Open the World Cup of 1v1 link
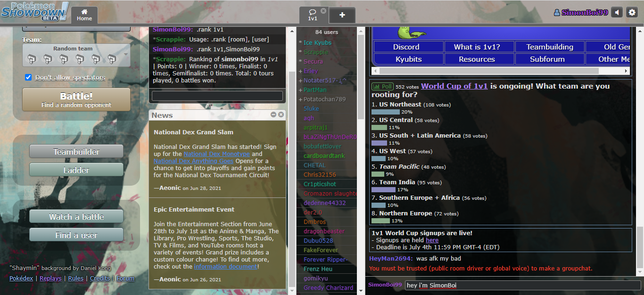 click(x=454, y=86)
